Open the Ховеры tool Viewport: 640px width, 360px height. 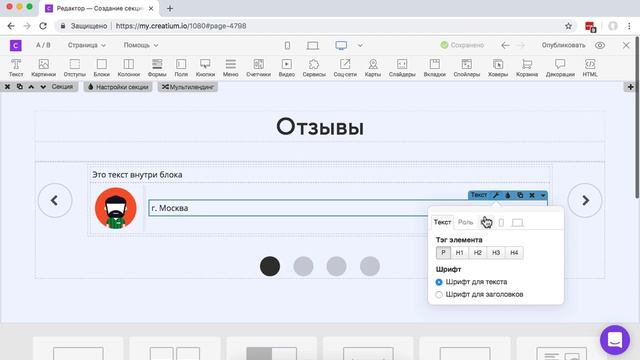tap(498, 67)
